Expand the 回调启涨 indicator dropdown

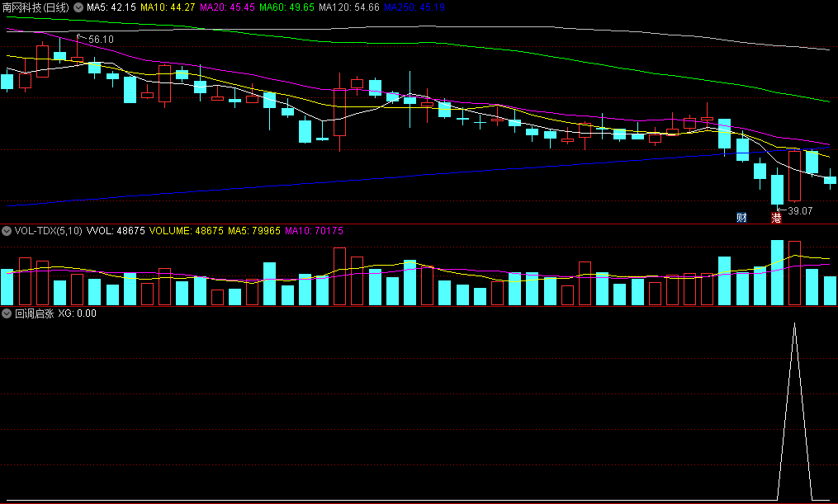pos(7,313)
